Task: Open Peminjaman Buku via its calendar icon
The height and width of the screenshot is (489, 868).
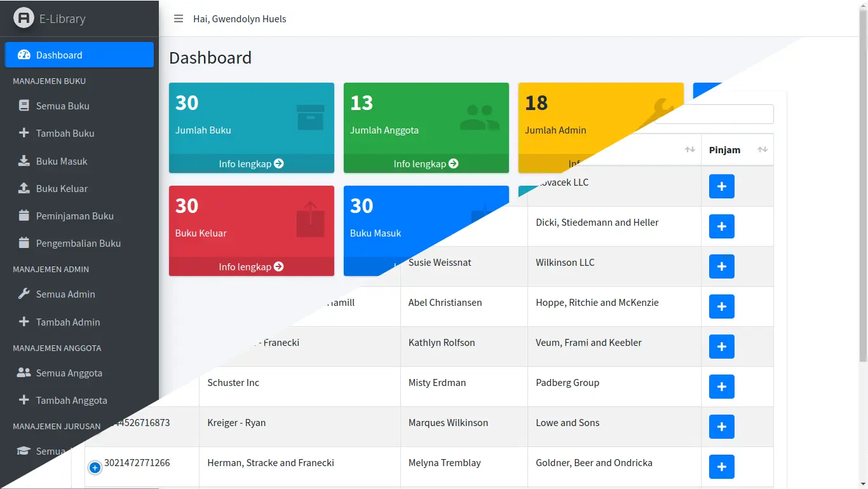Action: pyautogui.click(x=24, y=216)
